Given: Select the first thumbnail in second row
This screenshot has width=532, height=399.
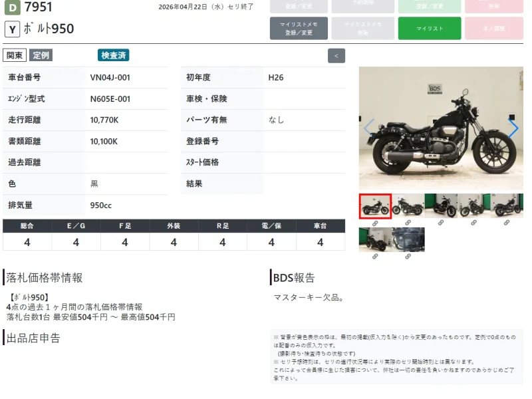Looking at the screenshot, I should 375,239.
